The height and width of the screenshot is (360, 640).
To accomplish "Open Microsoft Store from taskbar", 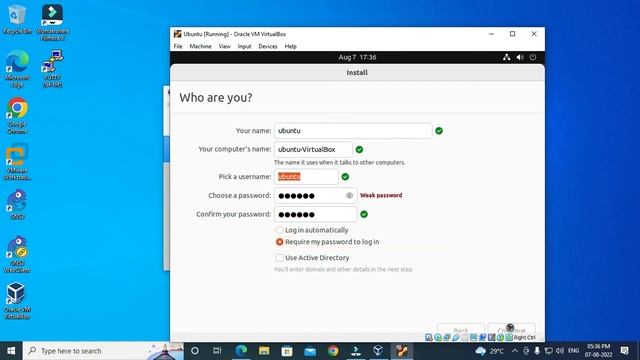I will click(287, 351).
